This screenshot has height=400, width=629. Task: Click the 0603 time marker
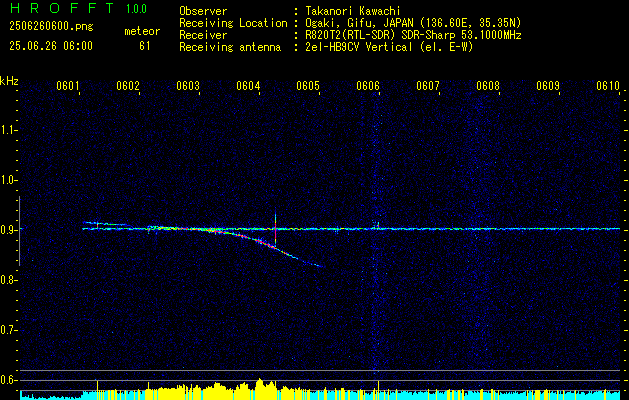pyautogui.click(x=188, y=86)
